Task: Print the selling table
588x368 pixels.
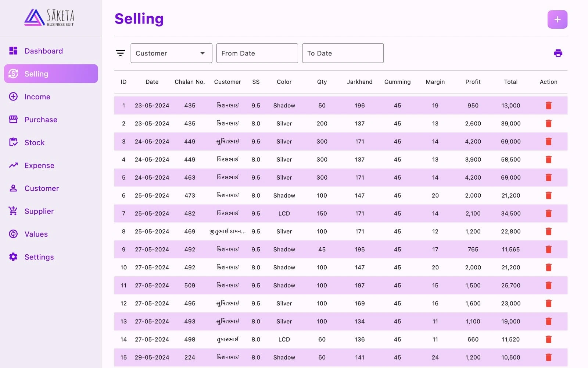Action: click(x=558, y=53)
